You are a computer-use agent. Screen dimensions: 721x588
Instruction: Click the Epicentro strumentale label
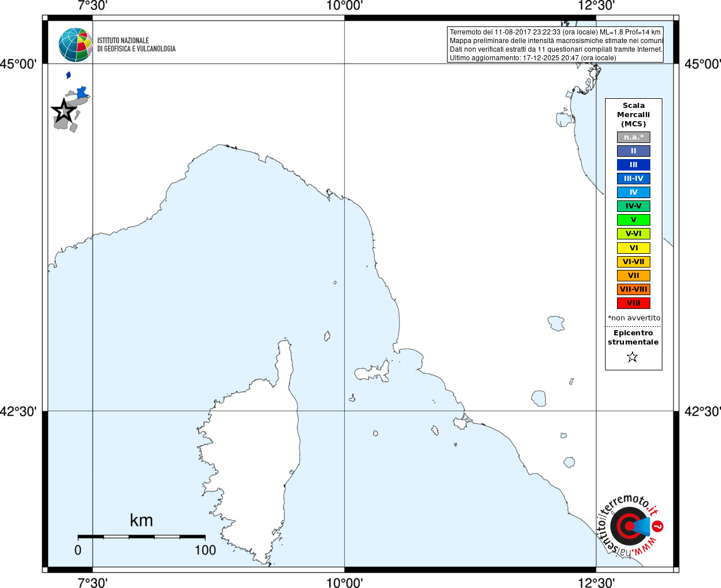click(x=633, y=338)
